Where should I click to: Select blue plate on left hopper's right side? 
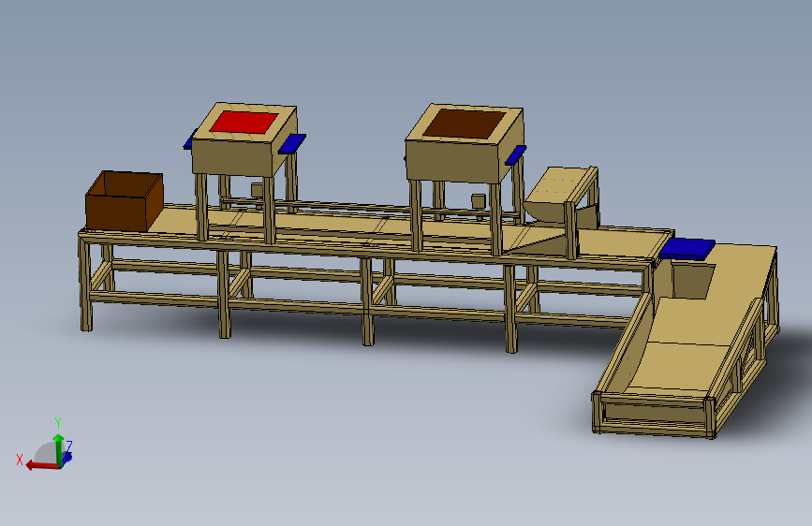point(292,143)
